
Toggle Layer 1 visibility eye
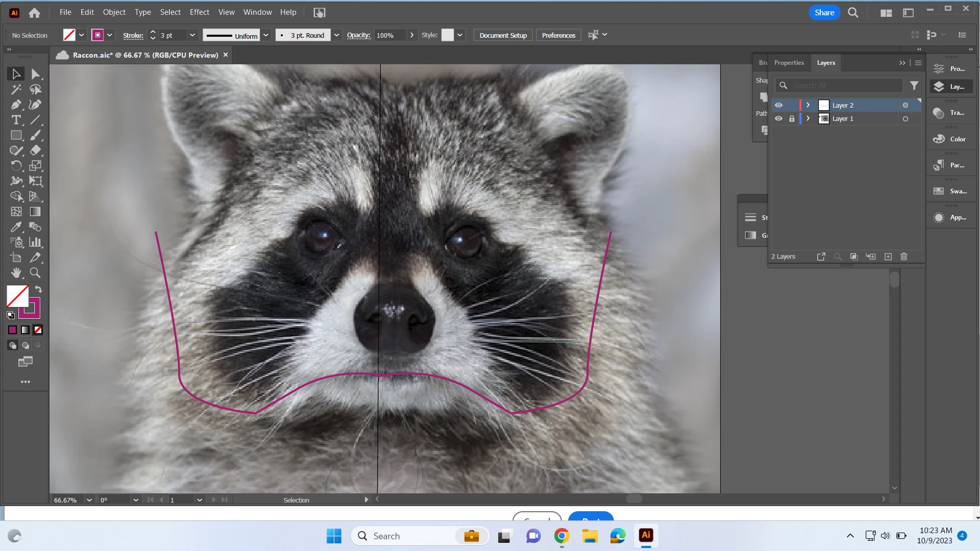tap(778, 118)
